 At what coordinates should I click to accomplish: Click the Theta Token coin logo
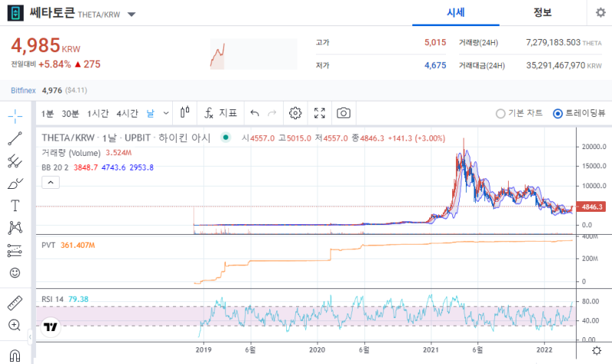coord(15,13)
